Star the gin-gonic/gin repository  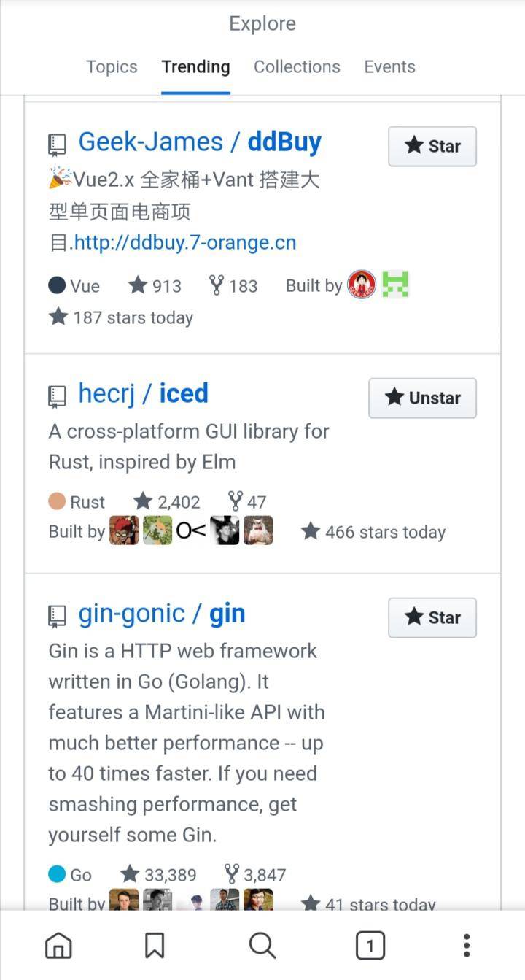coord(432,617)
